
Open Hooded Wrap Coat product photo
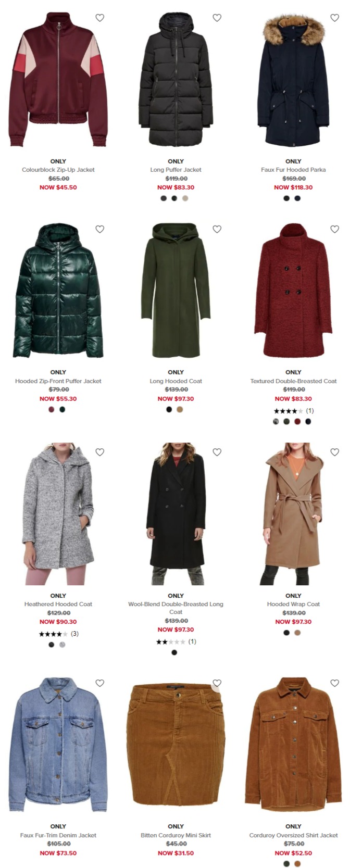pyautogui.click(x=293, y=514)
